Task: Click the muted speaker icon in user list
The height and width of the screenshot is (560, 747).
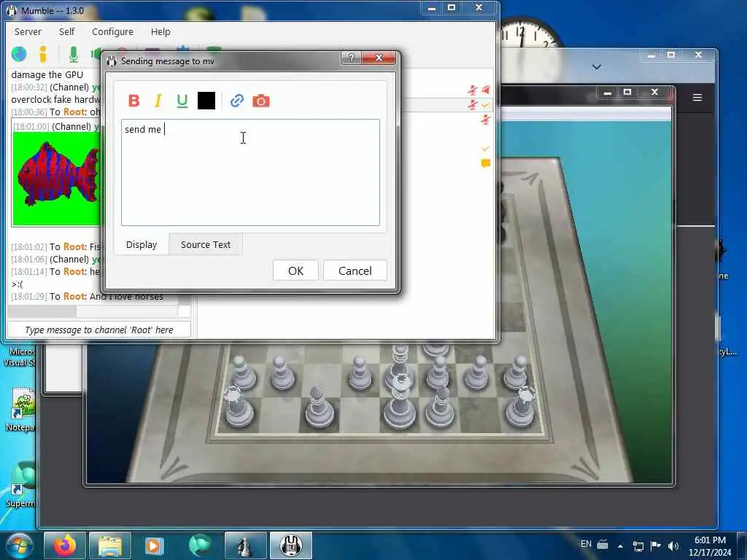Action: click(x=486, y=90)
